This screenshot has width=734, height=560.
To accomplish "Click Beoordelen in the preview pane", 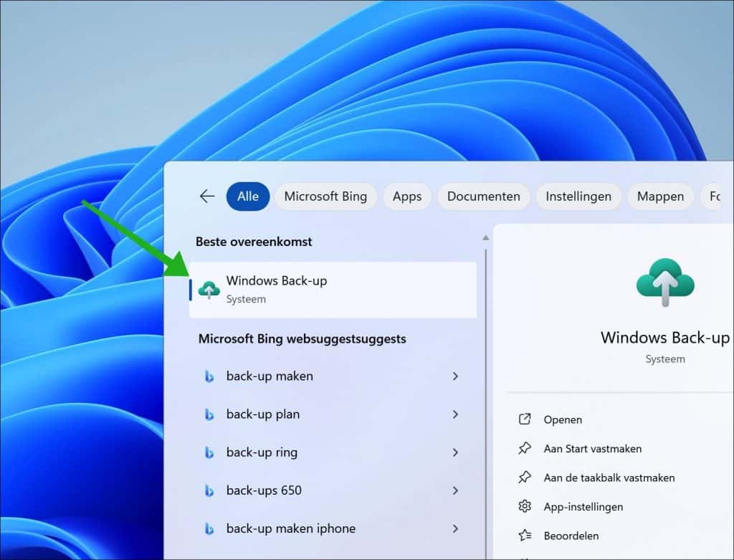I will click(571, 536).
